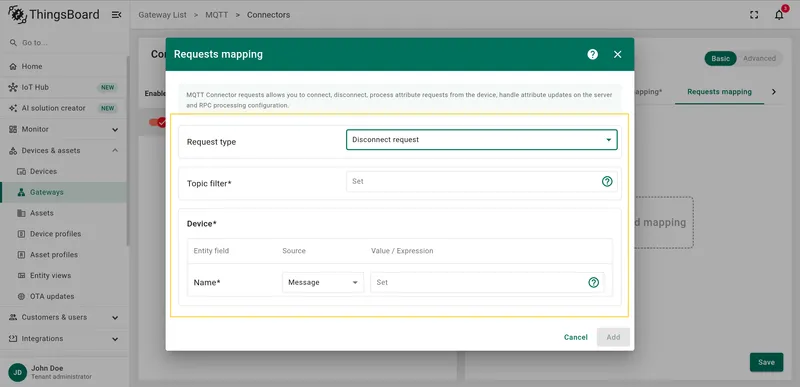This screenshot has height=387, width=800.
Task: Open Entity views page
Action: [64, 275]
